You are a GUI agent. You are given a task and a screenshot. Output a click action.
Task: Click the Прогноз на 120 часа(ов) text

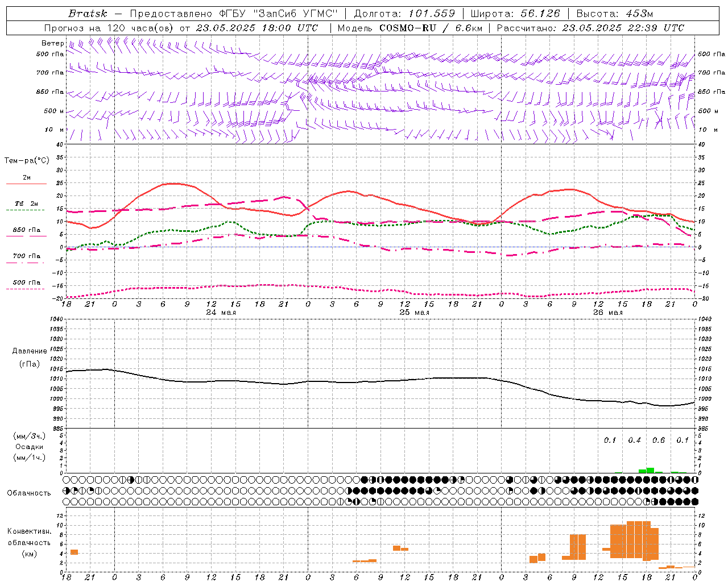tap(109, 28)
